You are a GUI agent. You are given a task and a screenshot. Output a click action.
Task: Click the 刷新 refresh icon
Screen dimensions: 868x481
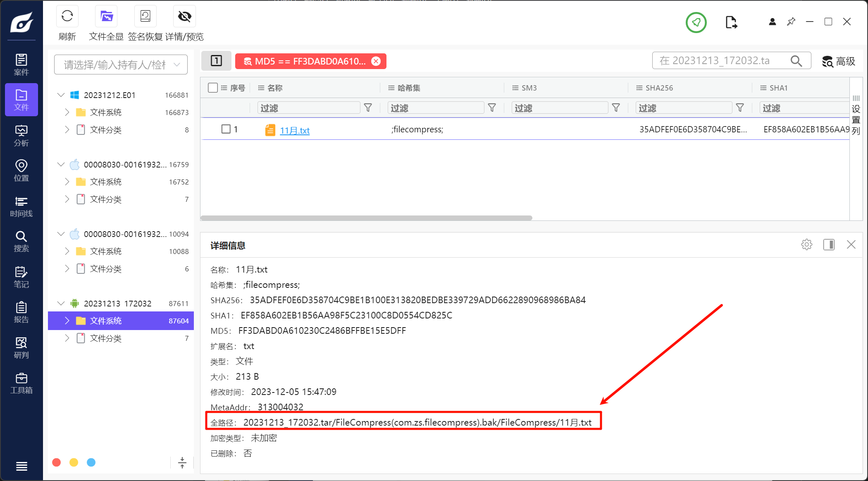(x=67, y=17)
